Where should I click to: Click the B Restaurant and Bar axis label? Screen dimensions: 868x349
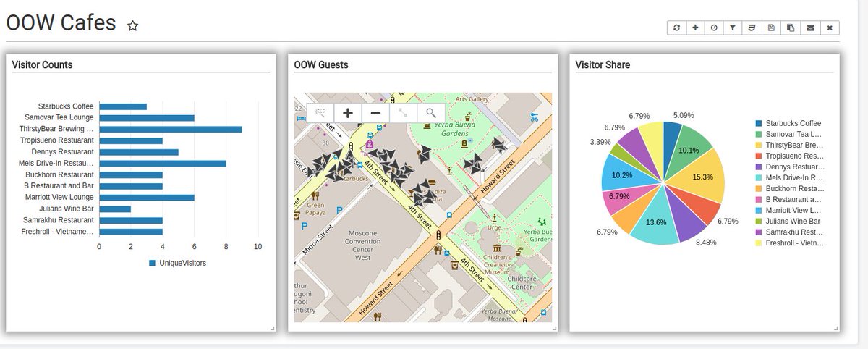(x=59, y=186)
